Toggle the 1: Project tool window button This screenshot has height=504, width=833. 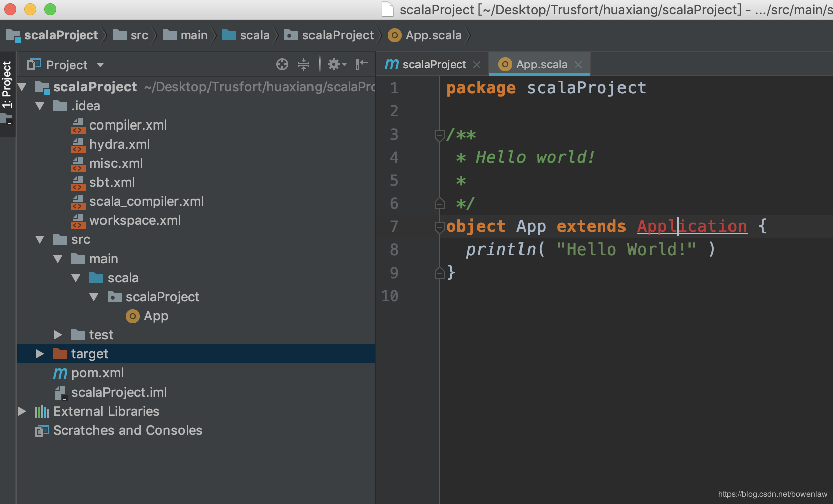click(x=7, y=93)
